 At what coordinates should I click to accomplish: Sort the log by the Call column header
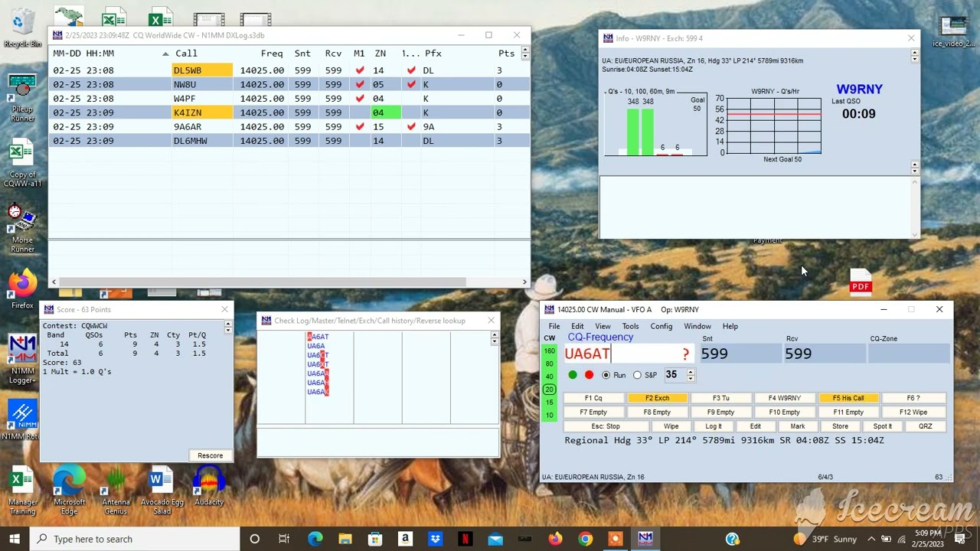coord(186,54)
